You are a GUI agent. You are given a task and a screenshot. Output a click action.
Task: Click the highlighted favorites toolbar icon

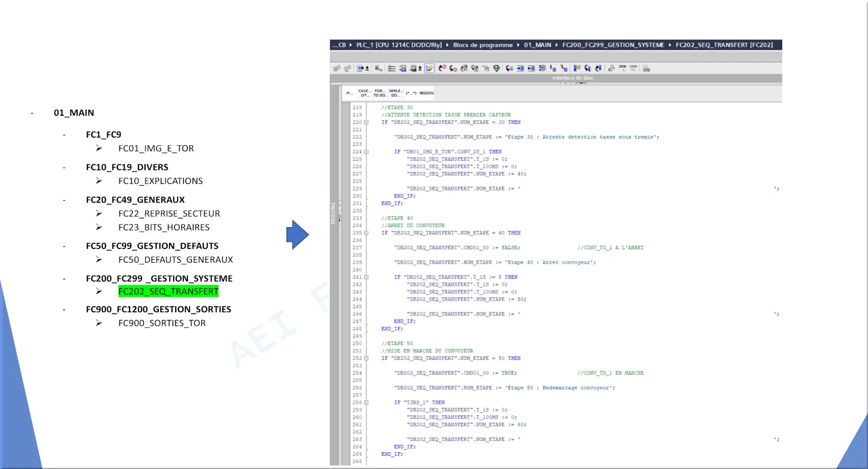429,68
